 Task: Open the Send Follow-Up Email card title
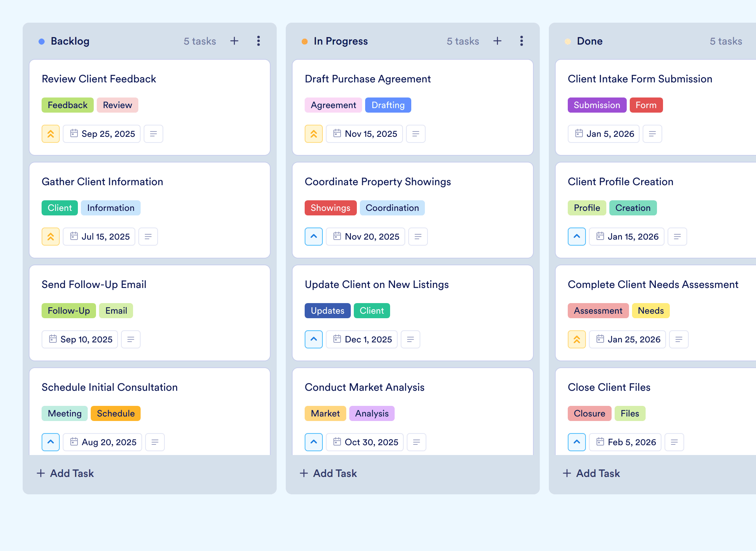(94, 285)
